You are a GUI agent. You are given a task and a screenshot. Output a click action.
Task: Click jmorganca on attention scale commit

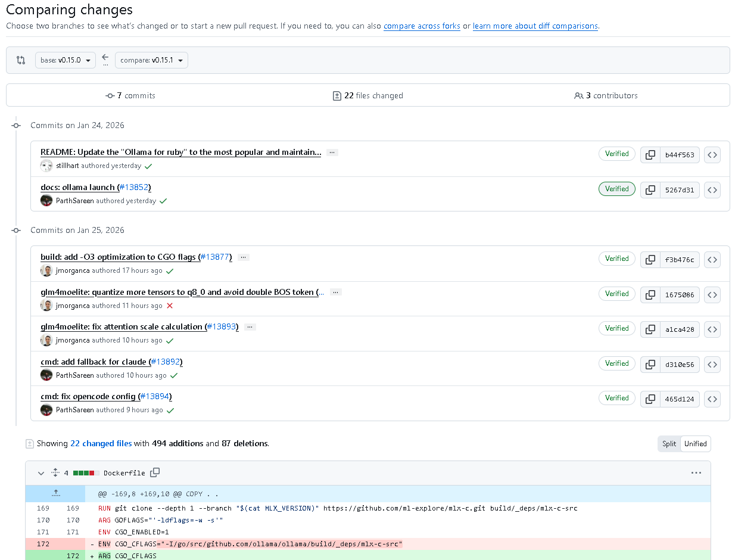tap(73, 341)
